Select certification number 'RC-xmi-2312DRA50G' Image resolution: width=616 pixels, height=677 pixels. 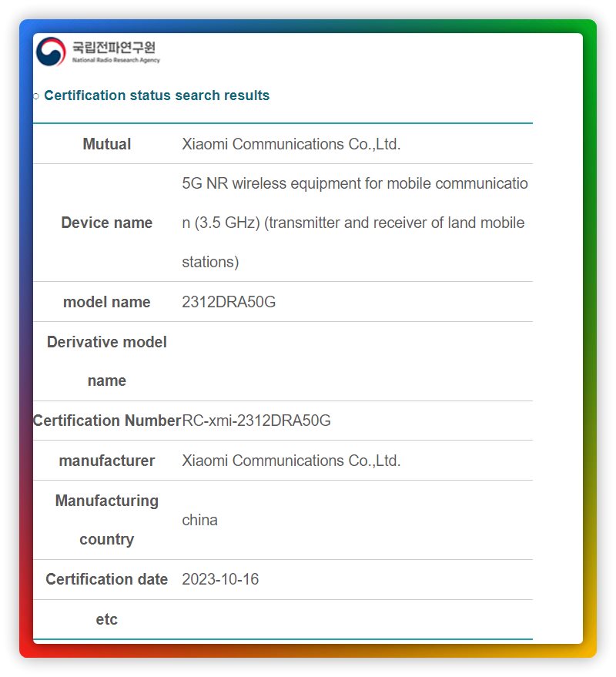pyautogui.click(x=256, y=420)
